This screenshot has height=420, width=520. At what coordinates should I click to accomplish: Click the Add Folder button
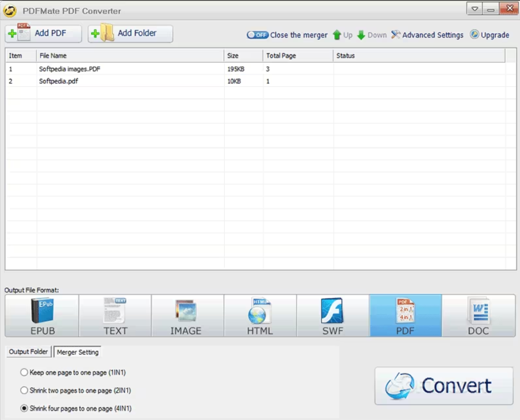[130, 33]
